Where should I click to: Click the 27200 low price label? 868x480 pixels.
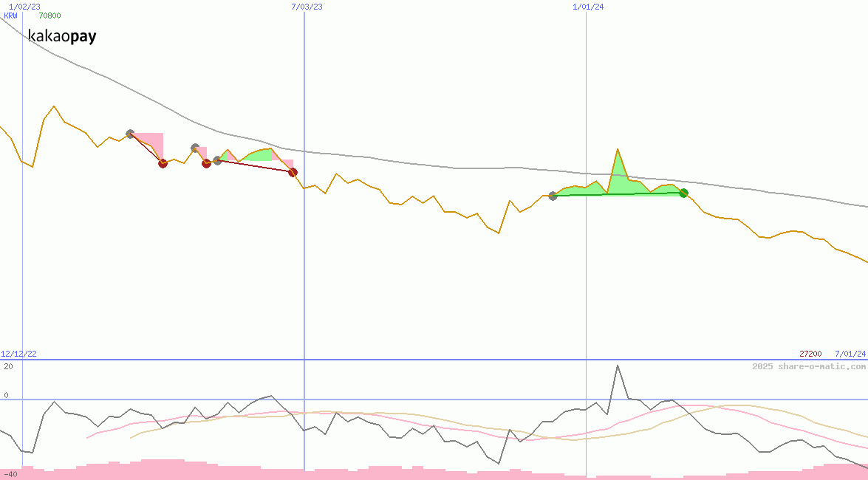(x=811, y=354)
